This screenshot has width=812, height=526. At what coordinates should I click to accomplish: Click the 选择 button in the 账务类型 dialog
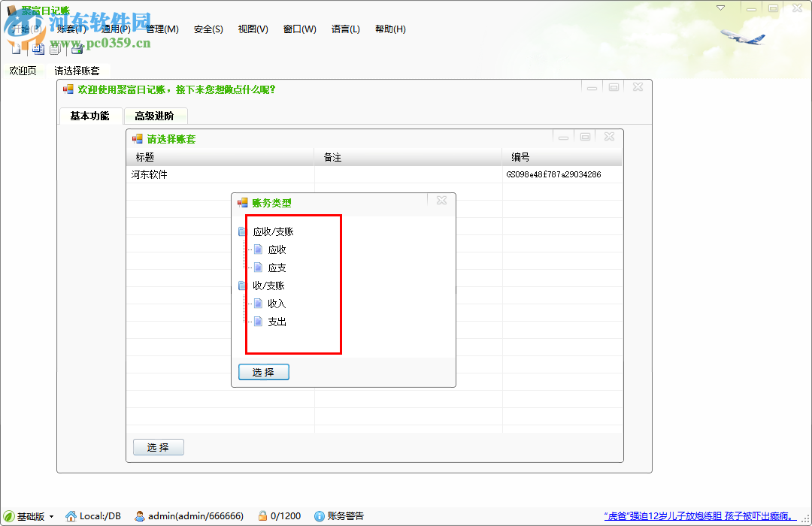263,371
